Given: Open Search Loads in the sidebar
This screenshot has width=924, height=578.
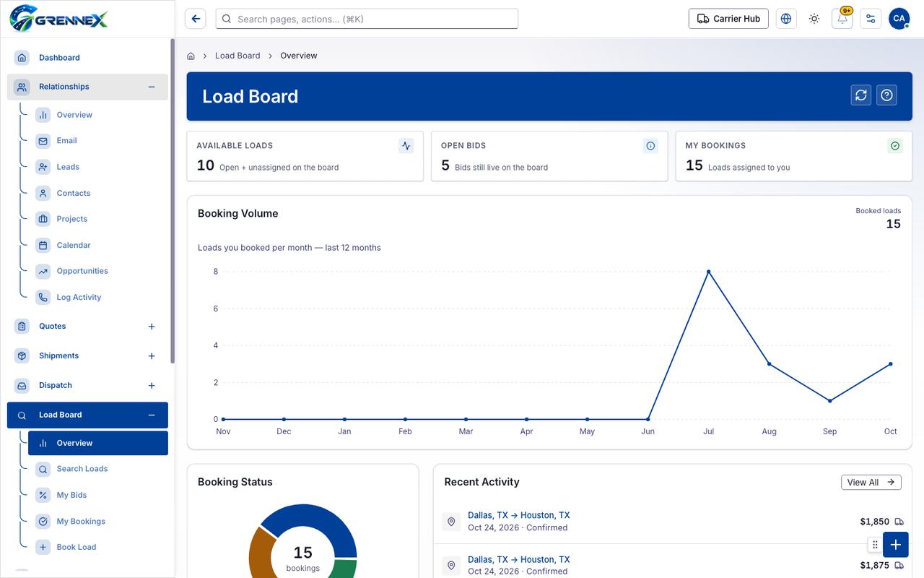Looking at the screenshot, I should 97,469.
